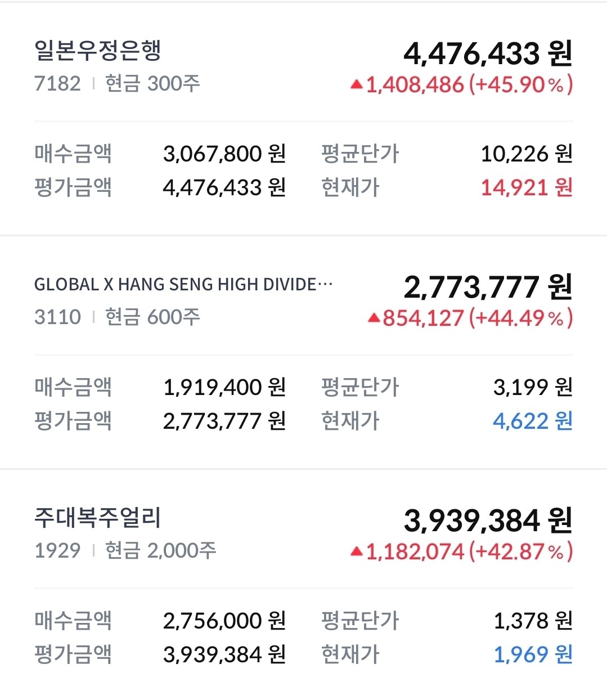
Task: Tap the red up-triangle beside 854,127 gain
Action: [x=374, y=318]
